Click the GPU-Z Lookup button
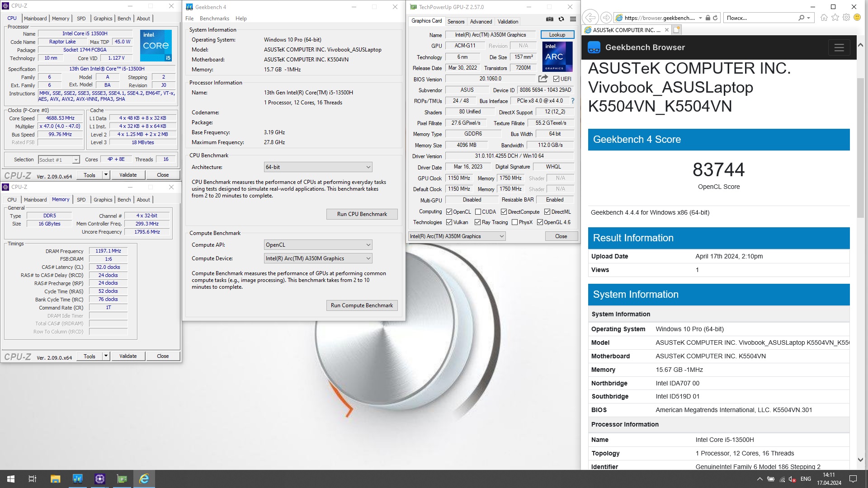The image size is (868, 488). (x=557, y=35)
